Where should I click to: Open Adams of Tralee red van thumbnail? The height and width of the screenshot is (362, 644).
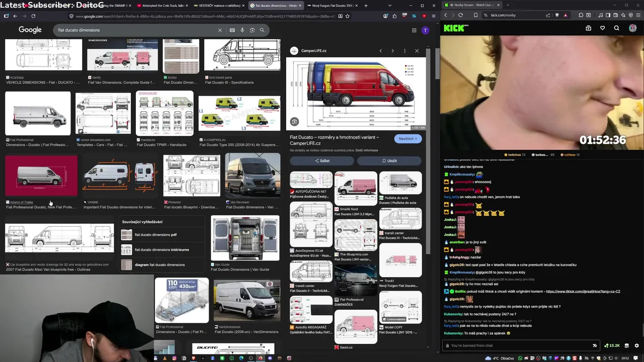41,176
